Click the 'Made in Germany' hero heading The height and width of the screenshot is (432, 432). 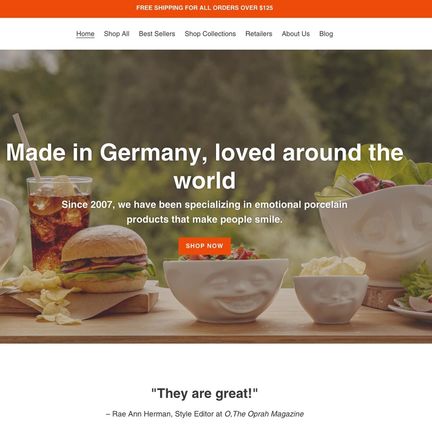click(x=204, y=166)
